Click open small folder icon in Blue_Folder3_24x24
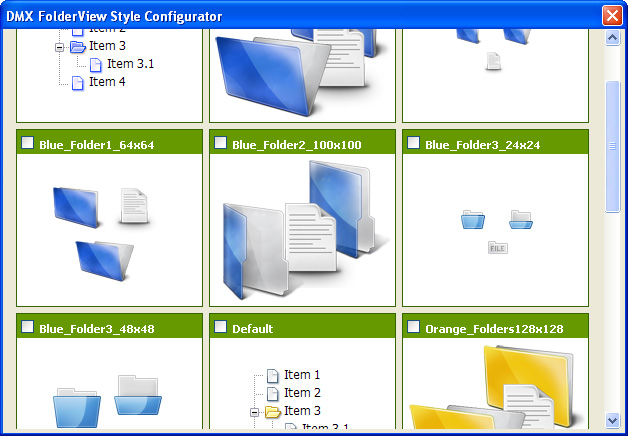 tap(521, 219)
